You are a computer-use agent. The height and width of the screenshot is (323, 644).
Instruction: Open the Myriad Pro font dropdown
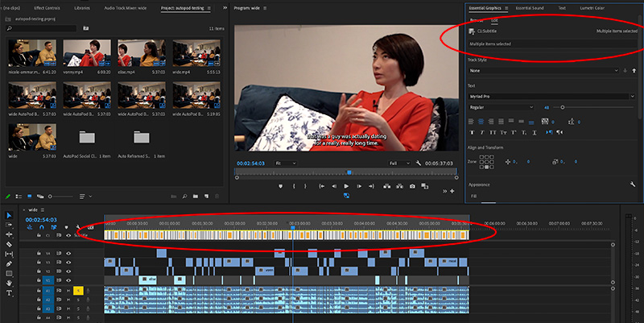pyautogui.click(x=552, y=96)
